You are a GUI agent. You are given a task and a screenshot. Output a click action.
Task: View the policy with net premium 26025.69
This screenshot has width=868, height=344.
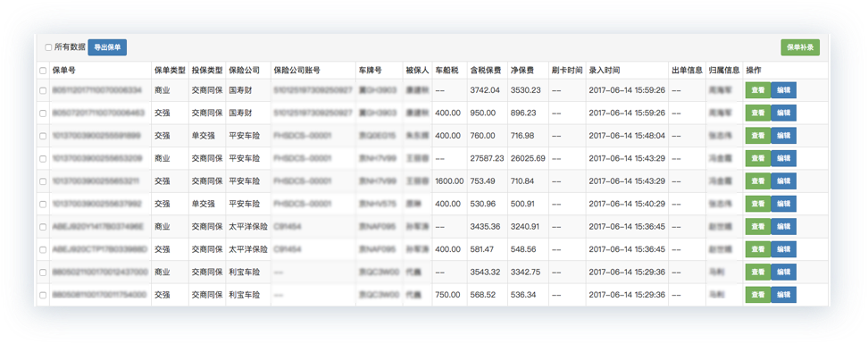[758, 158]
